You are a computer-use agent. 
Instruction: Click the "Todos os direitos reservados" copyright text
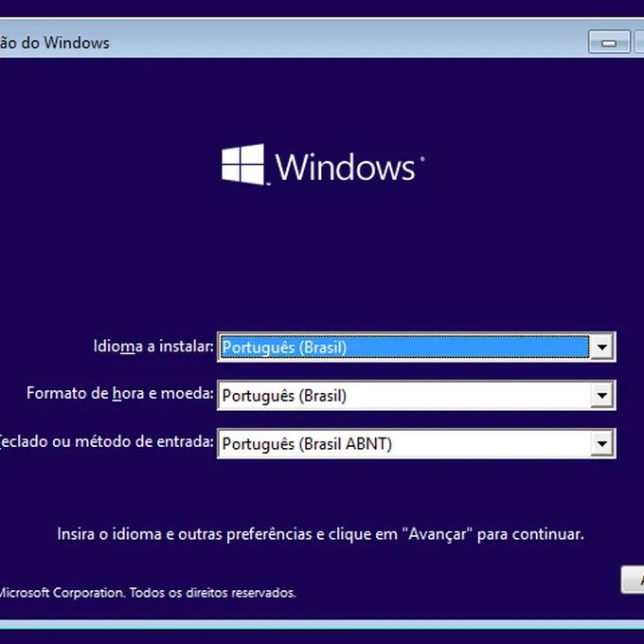(213, 593)
